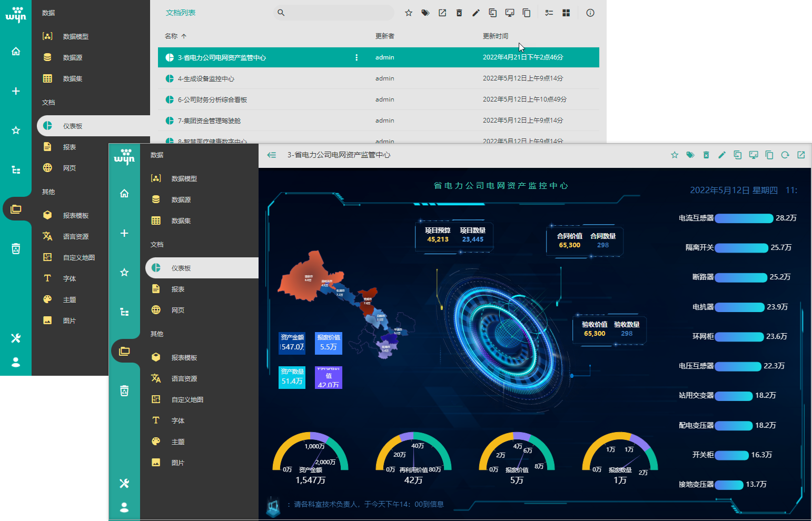The height and width of the screenshot is (521, 812).
Task: Open the 4-生成设备监控中心 dashboard
Action: click(x=206, y=78)
